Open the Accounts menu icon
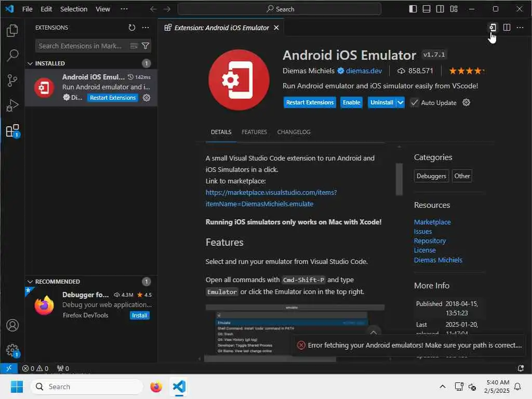This screenshot has height=399, width=532. coord(12,325)
